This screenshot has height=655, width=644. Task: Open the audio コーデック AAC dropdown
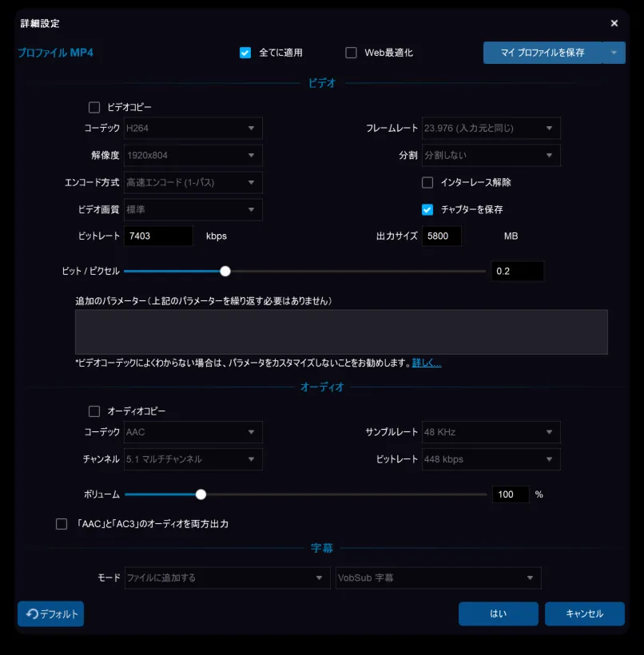click(193, 432)
